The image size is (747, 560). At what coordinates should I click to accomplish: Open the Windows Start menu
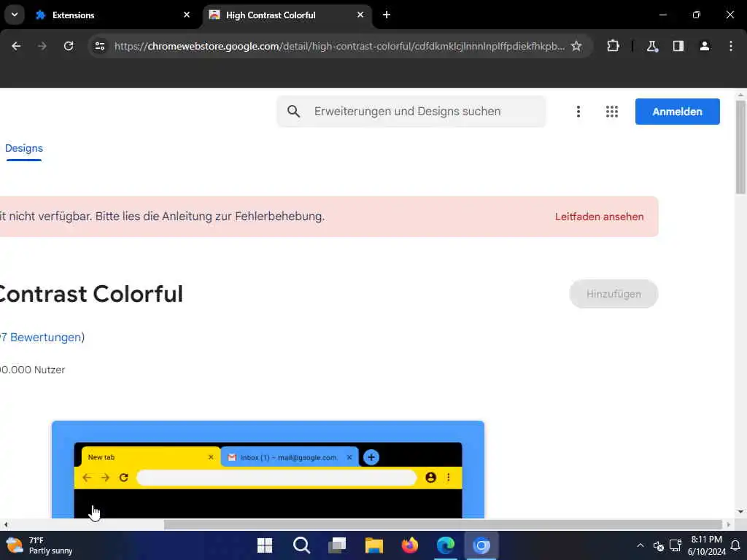[265, 545]
